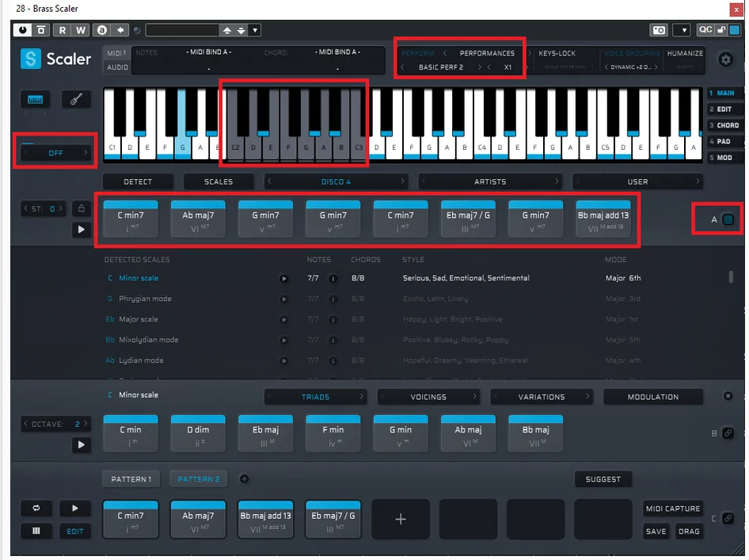Screen dimensions: 749x560
Task: Toggle the pattern loop icon
Action: pyautogui.click(x=36, y=509)
